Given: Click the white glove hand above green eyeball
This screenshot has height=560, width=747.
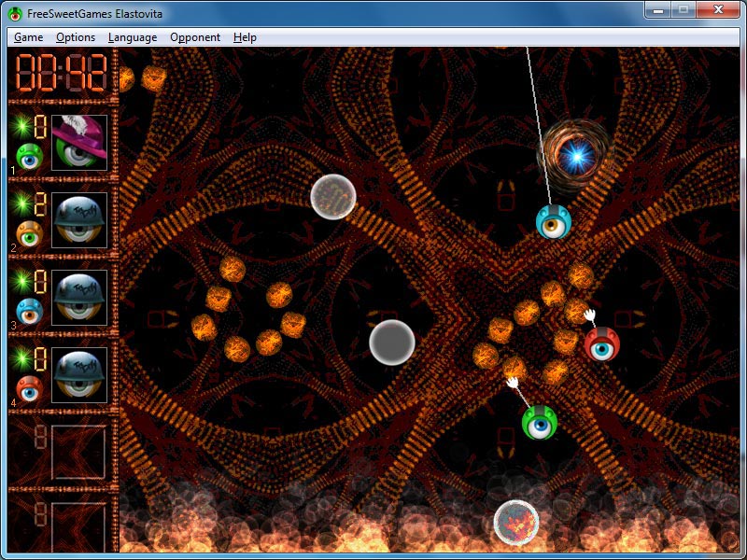Looking at the screenshot, I should 513,383.
